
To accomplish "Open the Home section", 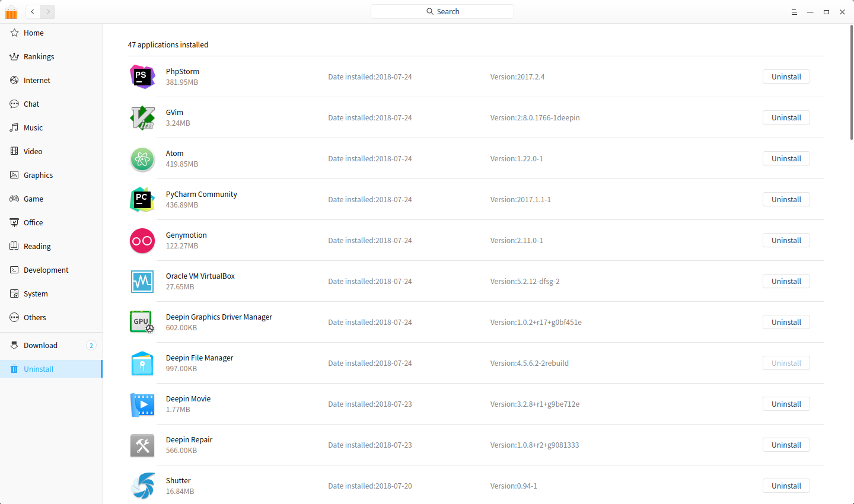I will [51, 33].
